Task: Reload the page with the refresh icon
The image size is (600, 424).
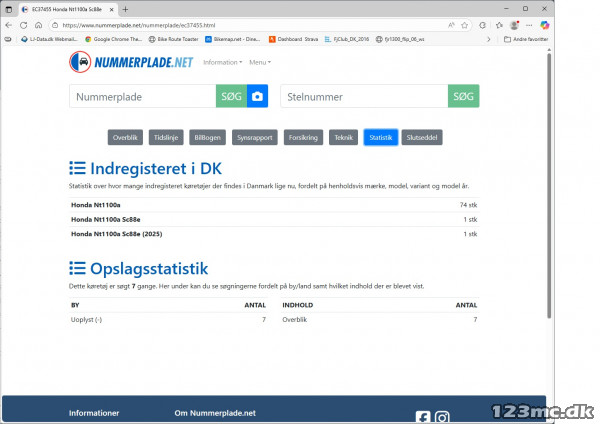Action: 42,24
